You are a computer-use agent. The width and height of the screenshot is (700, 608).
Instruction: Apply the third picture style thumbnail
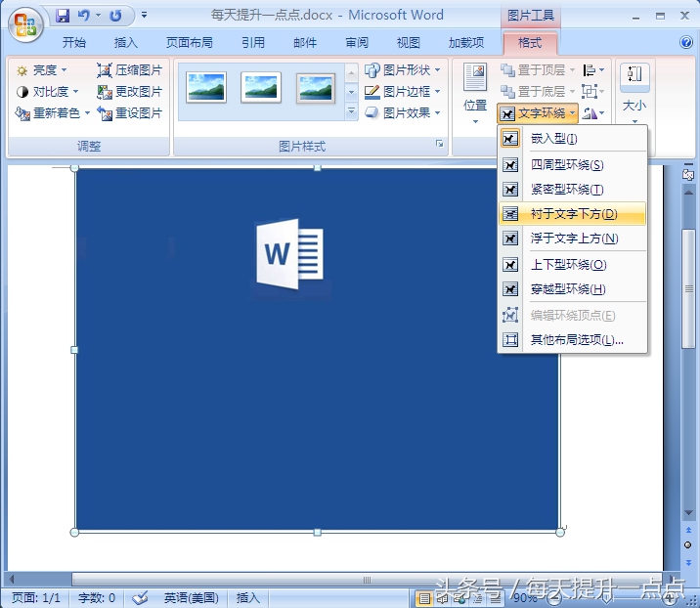pos(316,88)
